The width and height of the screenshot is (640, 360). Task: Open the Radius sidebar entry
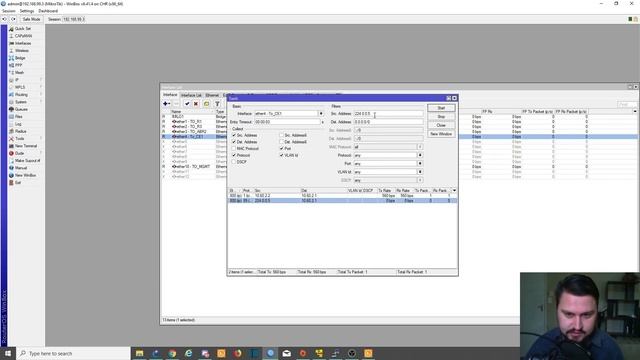(20, 131)
